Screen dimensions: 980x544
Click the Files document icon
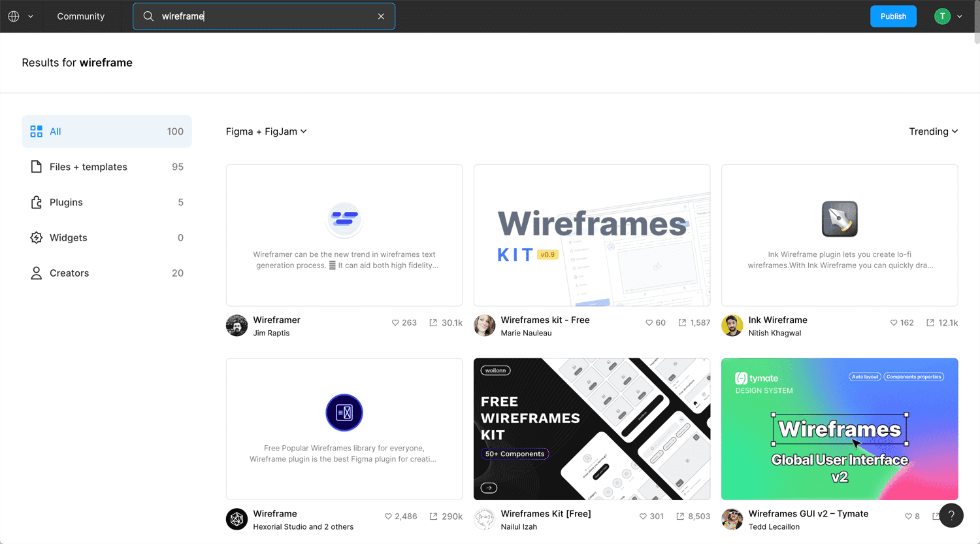pyautogui.click(x=37, y=167)
